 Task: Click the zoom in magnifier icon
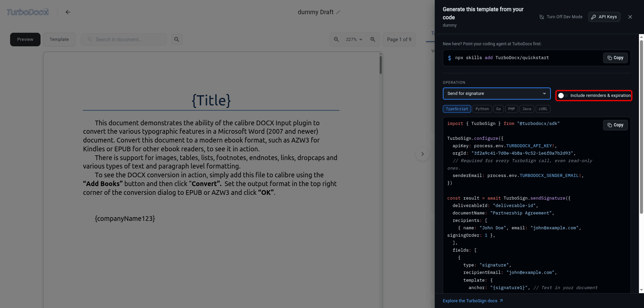[373, 40]
